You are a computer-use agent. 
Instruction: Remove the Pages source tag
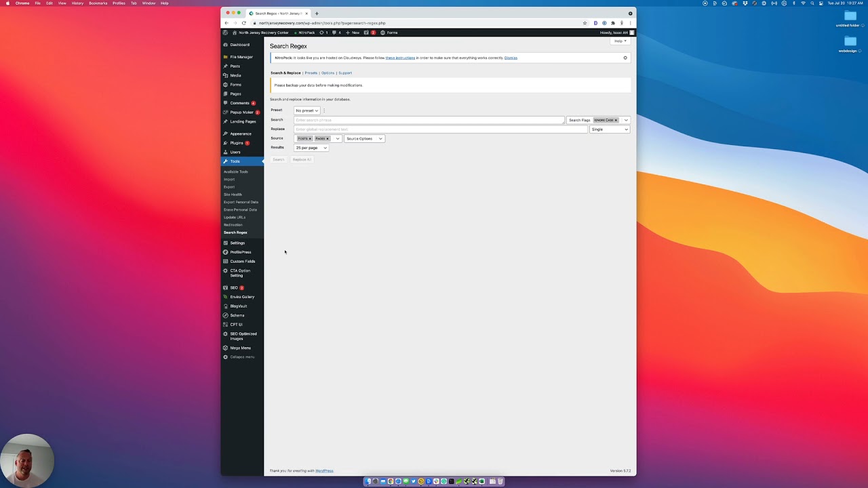(327, 138)
